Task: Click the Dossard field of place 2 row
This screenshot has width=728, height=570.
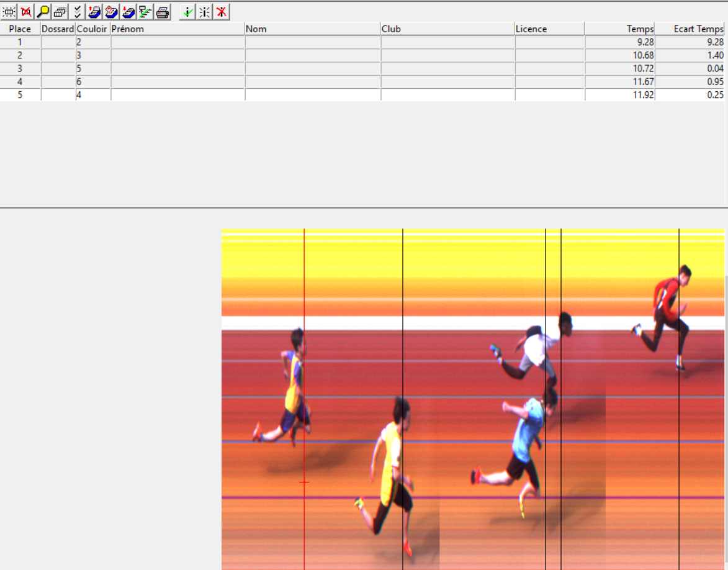Action: point(58,55)
